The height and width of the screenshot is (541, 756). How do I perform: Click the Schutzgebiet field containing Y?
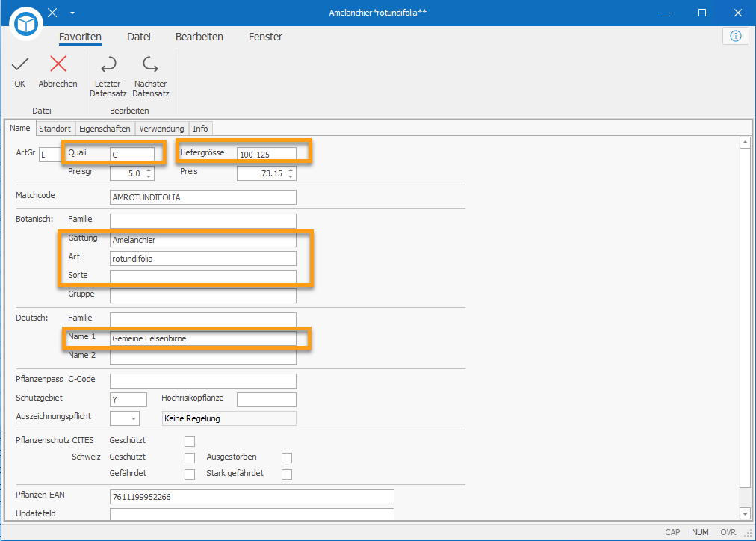(x=128, y=400)
